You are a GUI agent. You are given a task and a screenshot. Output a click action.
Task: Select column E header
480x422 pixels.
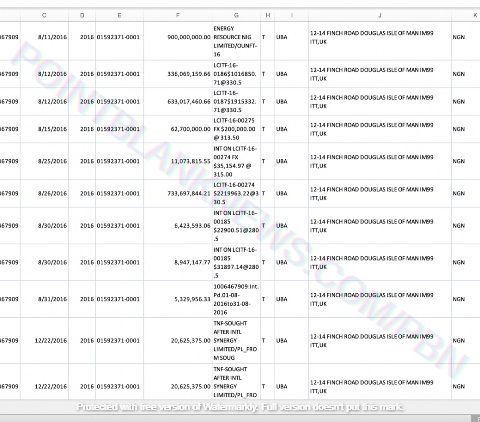click(x=119, y=15)
